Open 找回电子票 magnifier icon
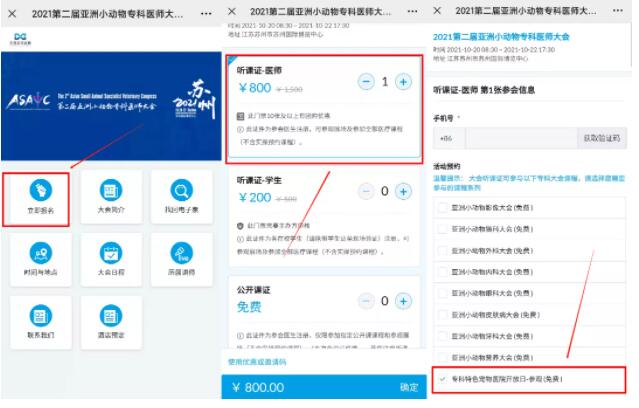 click(x=181, y=190)
